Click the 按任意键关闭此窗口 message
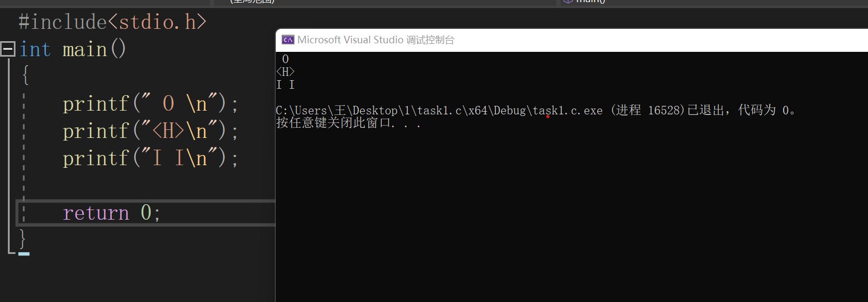868x302 pixels. pyautogui.click(x=334, y=123)
